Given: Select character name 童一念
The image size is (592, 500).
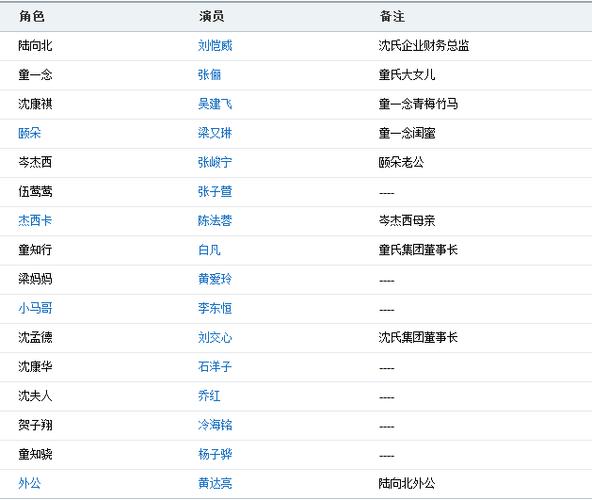Looking at the screenshot, I should pos(35,75).
